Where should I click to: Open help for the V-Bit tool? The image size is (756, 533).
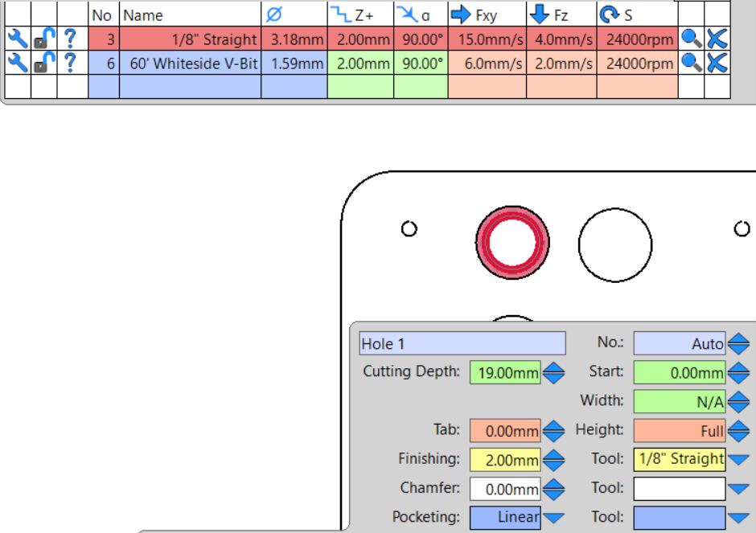point(71,62)
